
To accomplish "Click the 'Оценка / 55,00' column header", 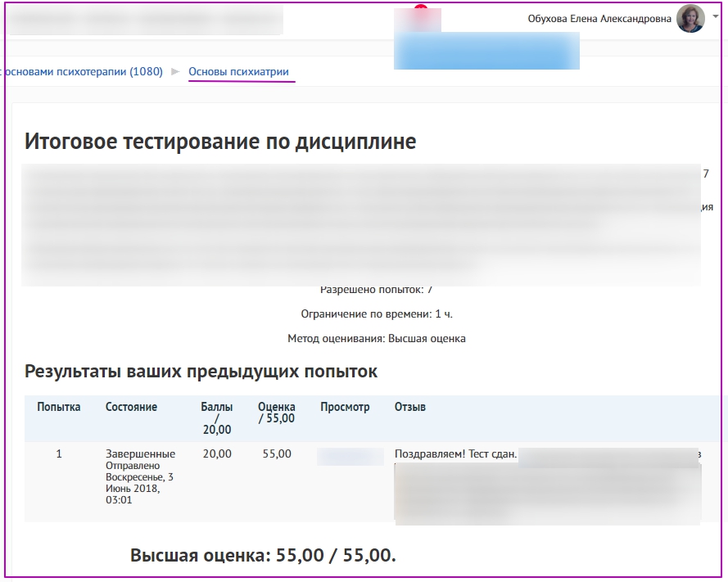I will coord(276,413).
